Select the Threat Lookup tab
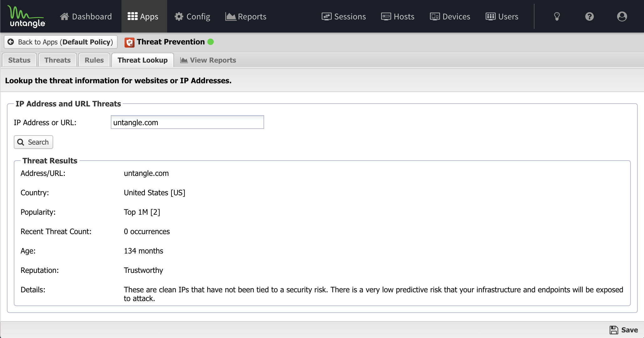The image size is (644, 338). click(x=143, y=60)
